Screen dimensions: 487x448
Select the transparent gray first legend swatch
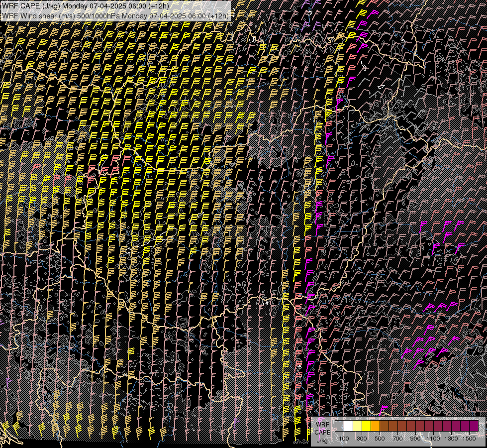tap(339, 426)
